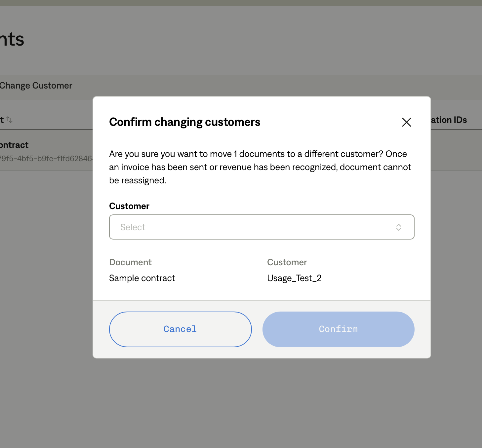Image resolution: width=482 pixels, height=448 pixels.
Task: Click the Integration IDs column header
Action: tap(449, 120)
